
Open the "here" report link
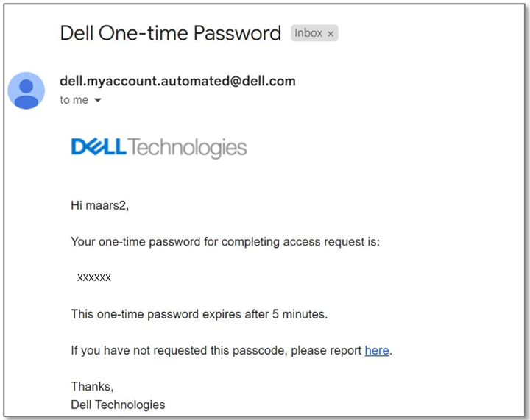[x=377, y=351]
